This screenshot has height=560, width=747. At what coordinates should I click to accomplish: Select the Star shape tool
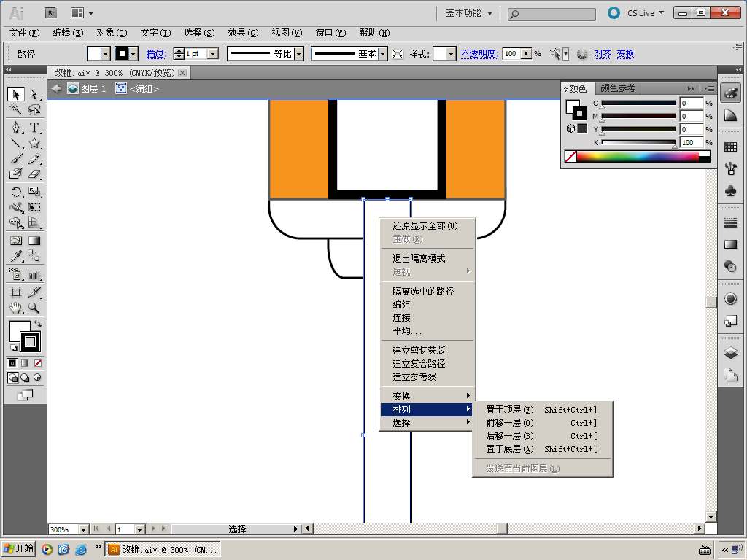(34, 144)
